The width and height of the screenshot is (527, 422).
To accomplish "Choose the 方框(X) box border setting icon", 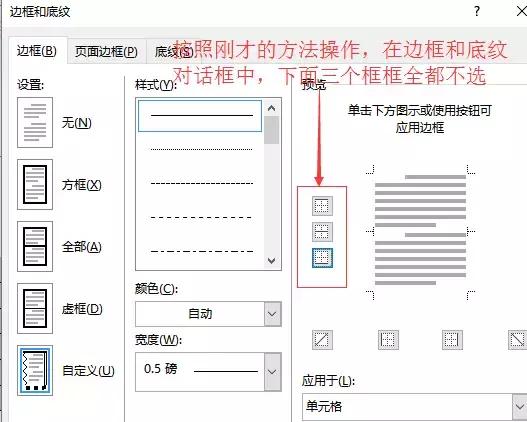I will [35, 184].
